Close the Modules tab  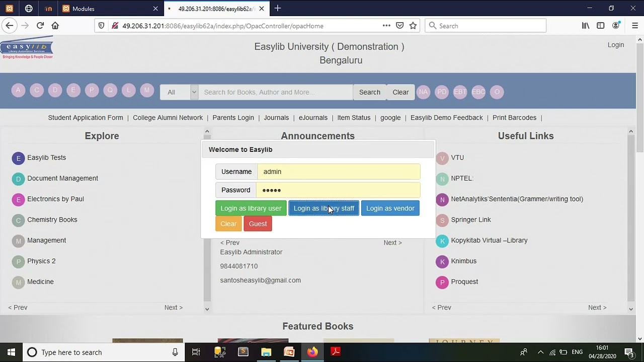click(x=155, y=9)
